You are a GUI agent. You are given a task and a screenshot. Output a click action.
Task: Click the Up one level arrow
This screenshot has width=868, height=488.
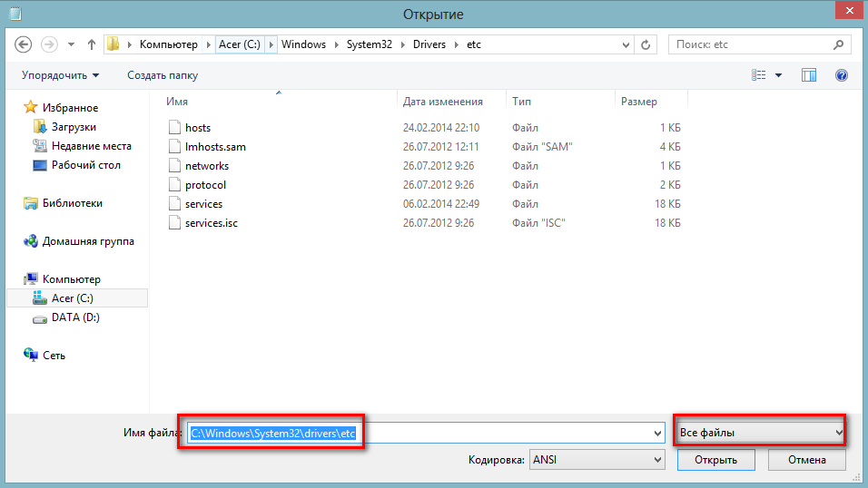[x=92, y=44]
